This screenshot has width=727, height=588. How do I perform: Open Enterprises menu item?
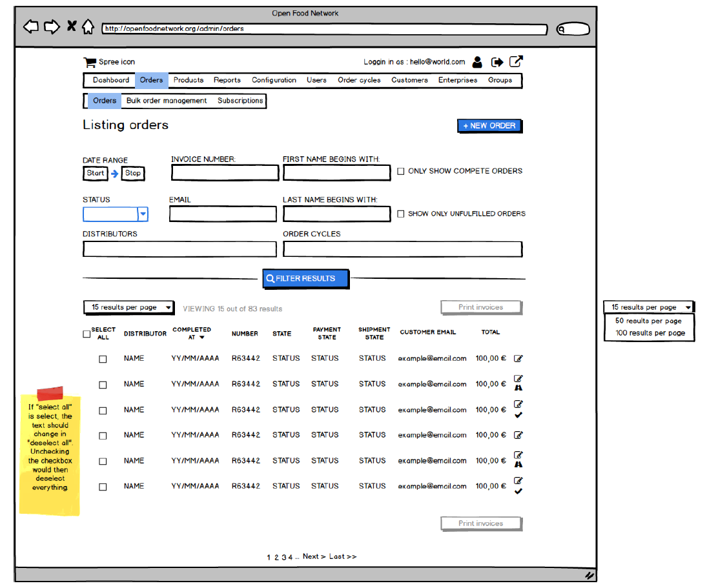pyautogui.click(x=458, y=80)
